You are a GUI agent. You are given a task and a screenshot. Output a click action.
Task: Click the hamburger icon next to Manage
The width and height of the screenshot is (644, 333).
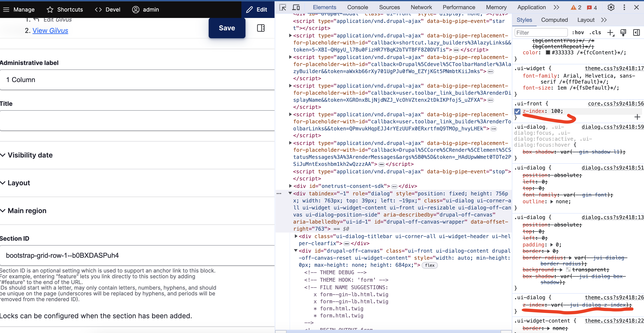[x=6, y=9]
